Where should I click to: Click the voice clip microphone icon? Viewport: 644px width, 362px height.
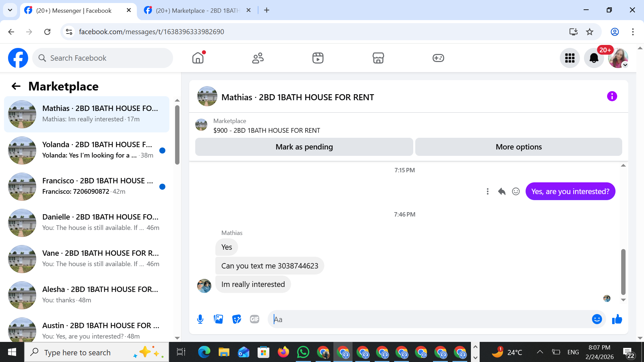tap(200, 319)
